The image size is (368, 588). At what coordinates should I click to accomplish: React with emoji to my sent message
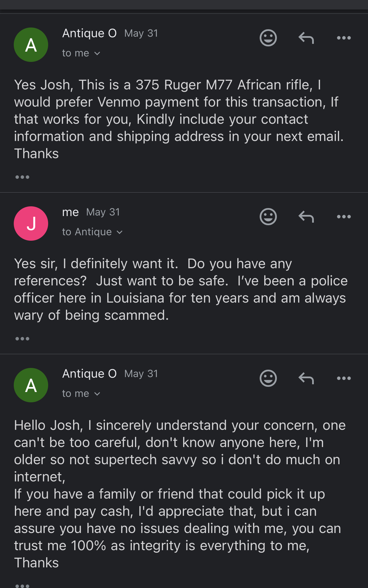[268, 217]
